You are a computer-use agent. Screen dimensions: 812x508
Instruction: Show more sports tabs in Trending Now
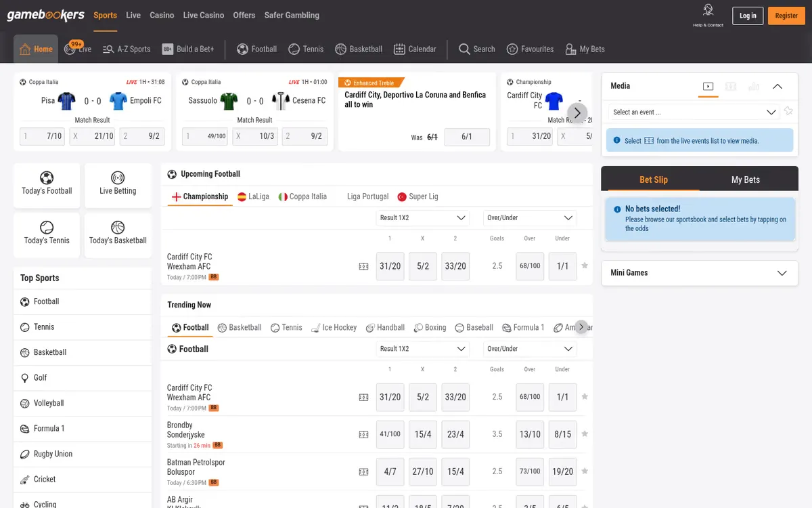[x=581, y=326]
